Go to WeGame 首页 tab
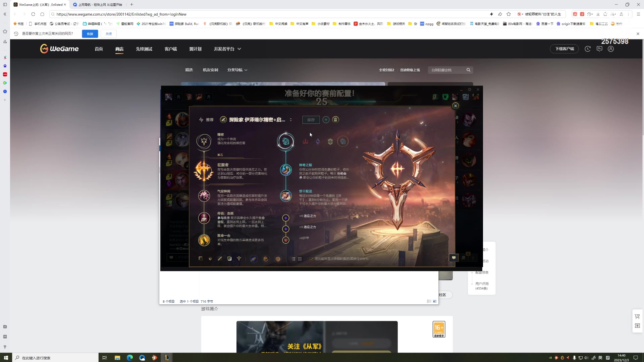Screen dimensions: 644x362 (99, 49)
